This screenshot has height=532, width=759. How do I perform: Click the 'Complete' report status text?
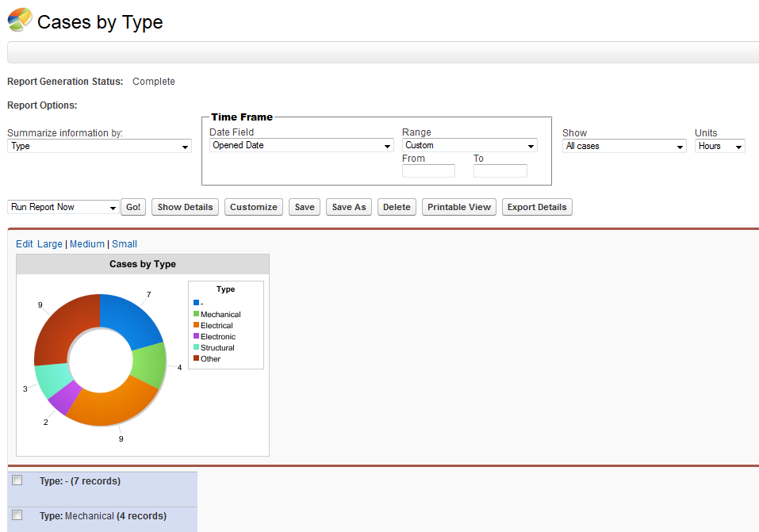(x=154, y=82)
